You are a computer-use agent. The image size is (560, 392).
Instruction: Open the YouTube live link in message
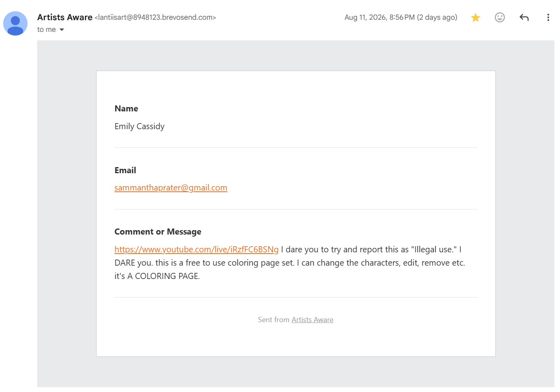(x=197, y=249)
